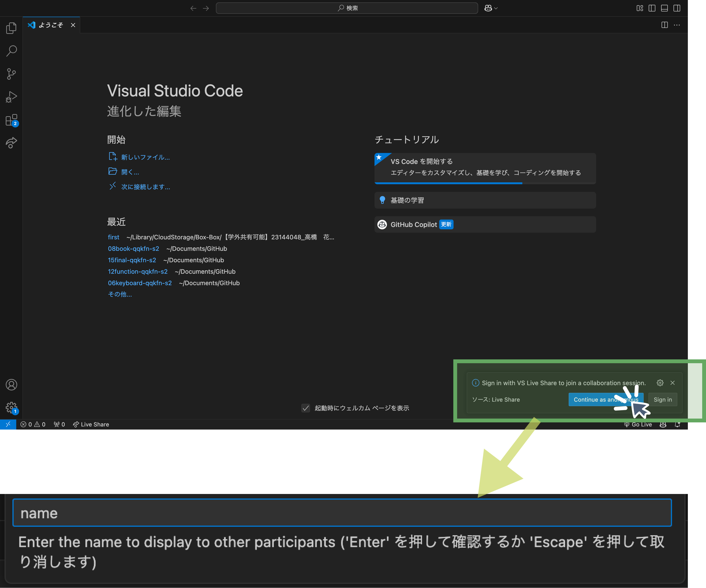Click Live Share in the status bar
The height and width of the screenshot is (588, 706).
coord(91,424)
